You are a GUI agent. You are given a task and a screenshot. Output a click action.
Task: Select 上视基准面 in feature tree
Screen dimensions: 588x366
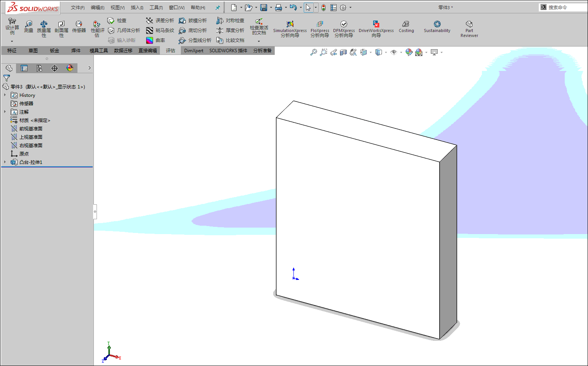click(x=27, y=137)
